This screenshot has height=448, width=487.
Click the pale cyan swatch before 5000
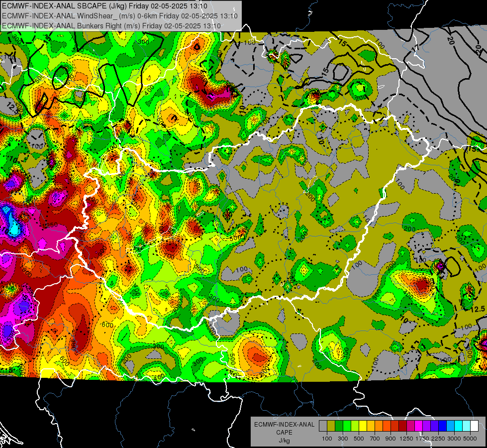(467, 426)
